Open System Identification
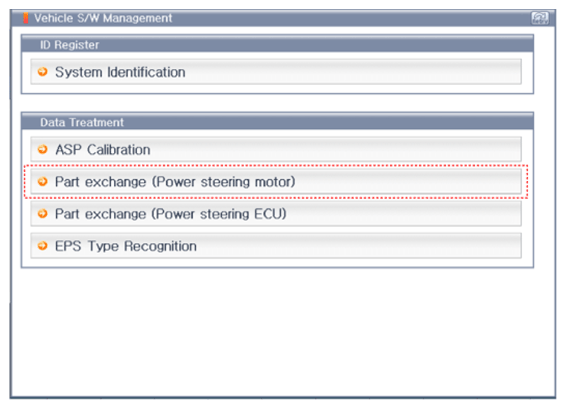This screenshot has width=566, height=409. pyautogui.click(x=276, y=72)
